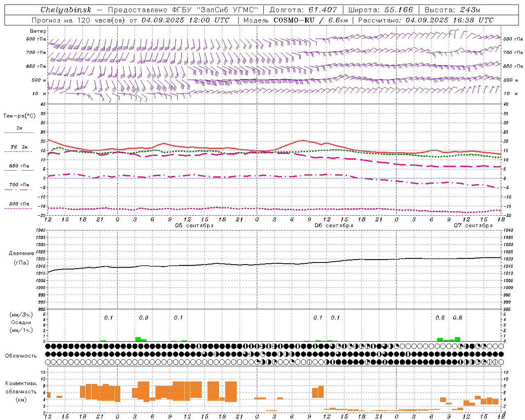Screen dimensions: 525x420
Task: Click the '06 сентября' date label
Action: (x=334, y=226)
